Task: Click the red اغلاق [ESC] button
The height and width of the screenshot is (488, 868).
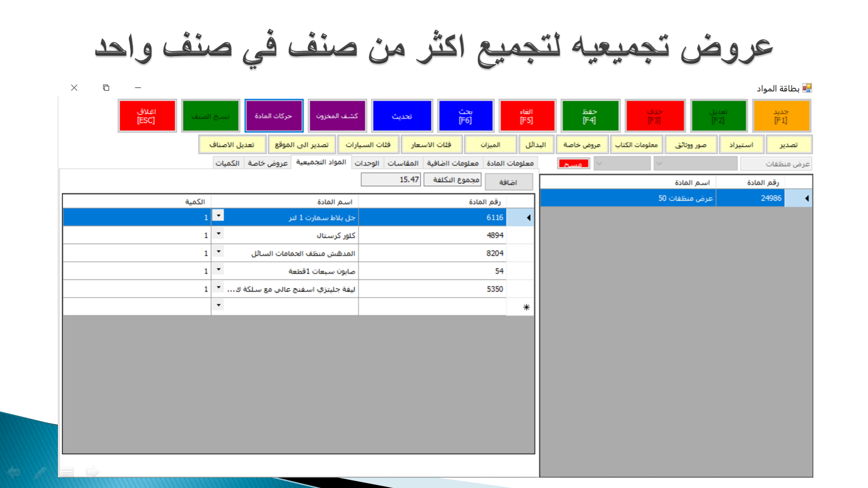Action: (146, 116)
